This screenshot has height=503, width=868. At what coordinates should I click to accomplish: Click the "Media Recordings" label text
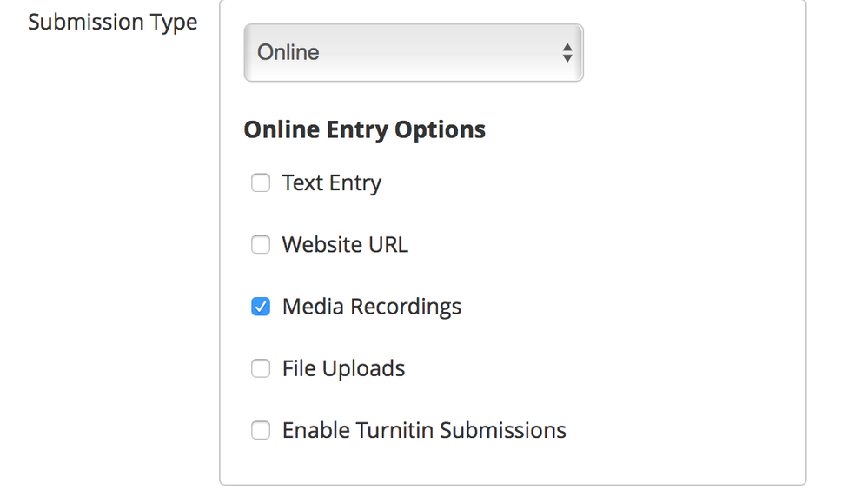[x=372, y=307]
